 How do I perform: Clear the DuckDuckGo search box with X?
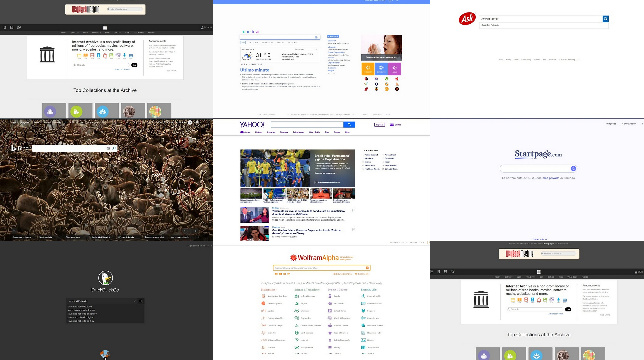134,301
